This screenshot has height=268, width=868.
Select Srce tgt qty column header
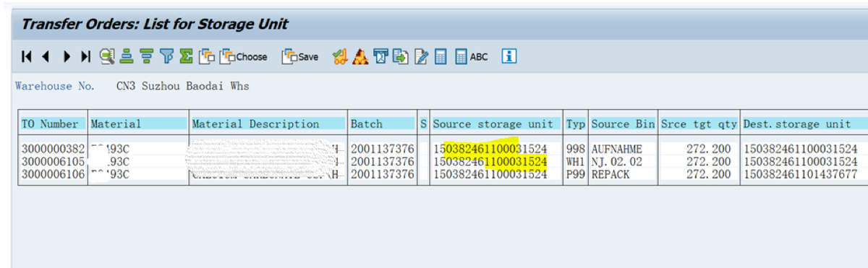(699, 124)
